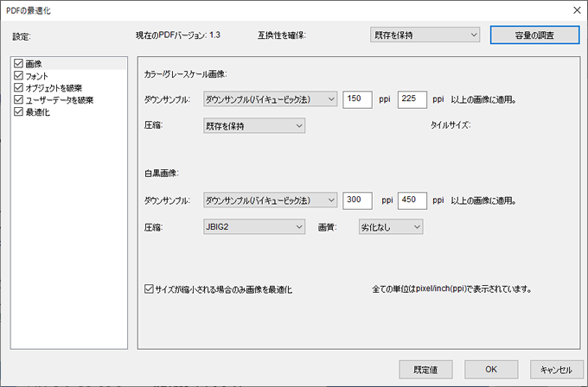
Task: Disable サイズが縮小される場合のみ画像を最適化 checkbox
Action: (150, 289)
